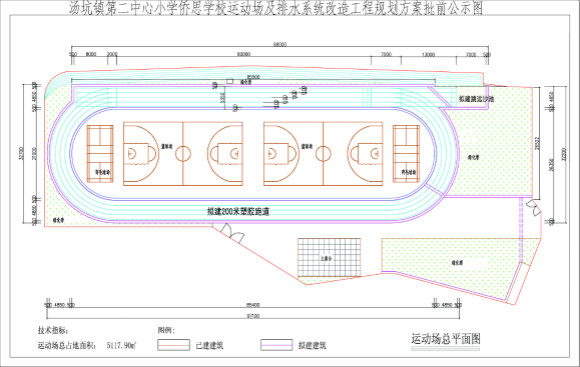Click the 运动场总平面图 drawing title

point(446,339)
